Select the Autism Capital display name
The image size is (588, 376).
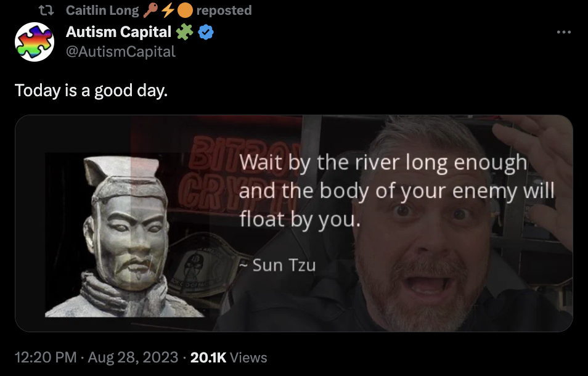click(118, 32)
